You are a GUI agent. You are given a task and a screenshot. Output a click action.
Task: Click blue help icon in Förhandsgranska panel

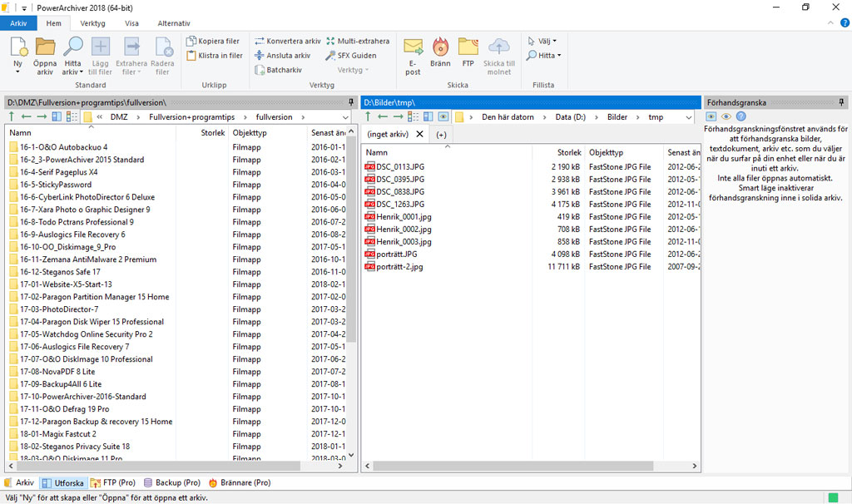point(741,116)
